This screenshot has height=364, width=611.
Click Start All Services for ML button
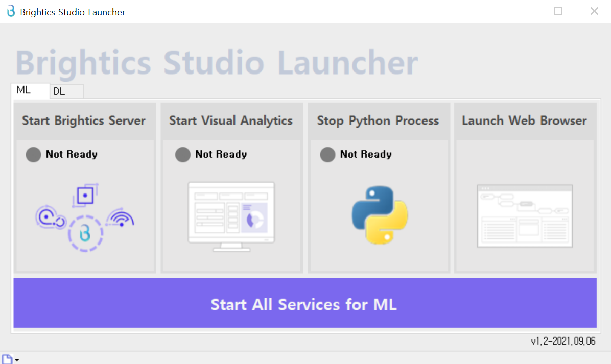click(305, 303)
